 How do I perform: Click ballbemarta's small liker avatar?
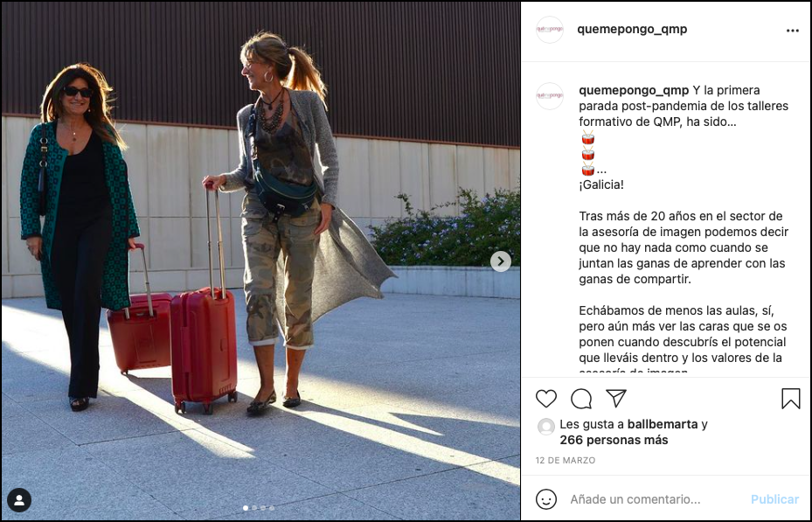click(545, 426)
